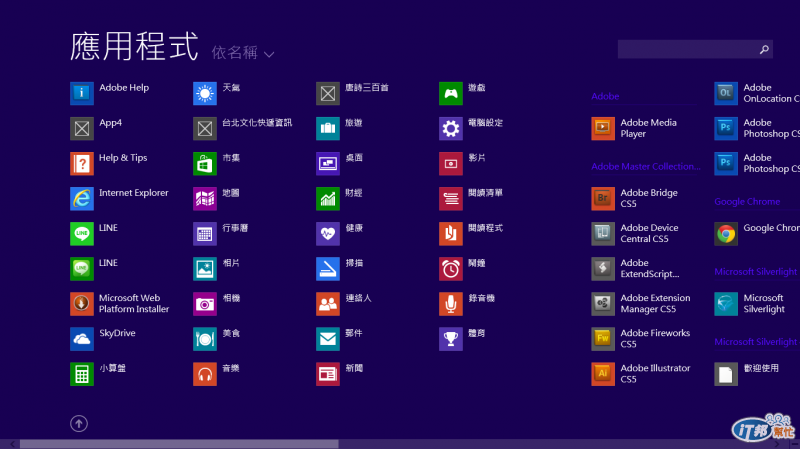800x449 pixels.
Task: Click the up-arrow button to return to Start
Action: point(79,423)
